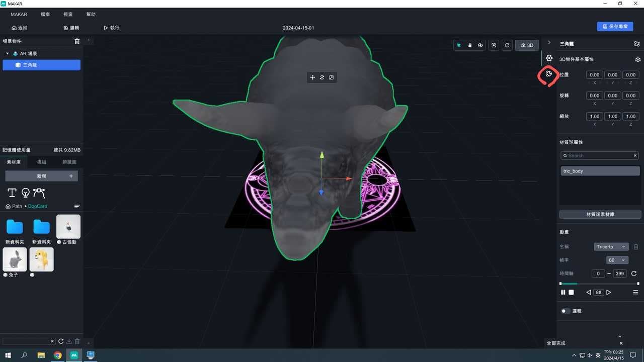Viewport: 644px width, 362px height.
Task: Reset the animation timeline range
Action: pyautogui.click(x=634, y=274)
